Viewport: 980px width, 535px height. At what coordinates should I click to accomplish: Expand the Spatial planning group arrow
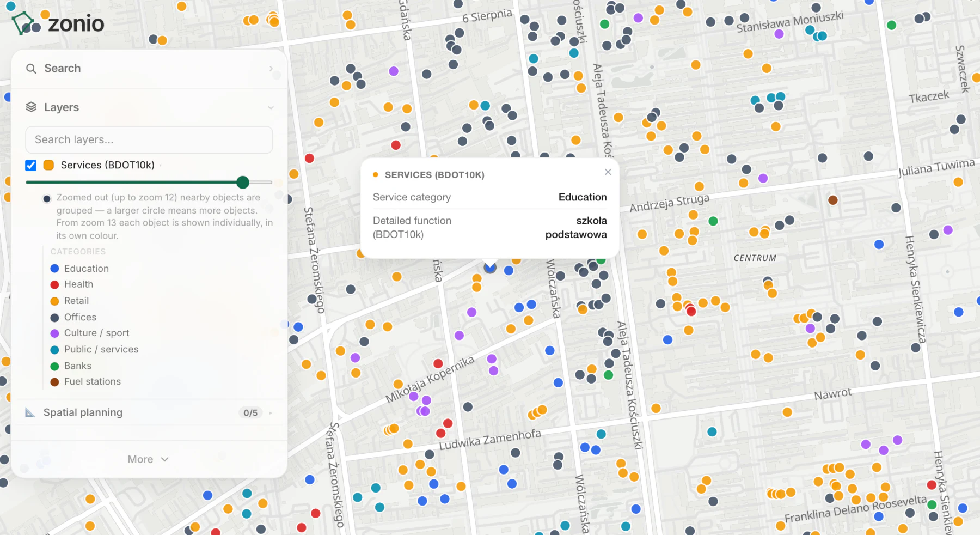coord(271,413)
